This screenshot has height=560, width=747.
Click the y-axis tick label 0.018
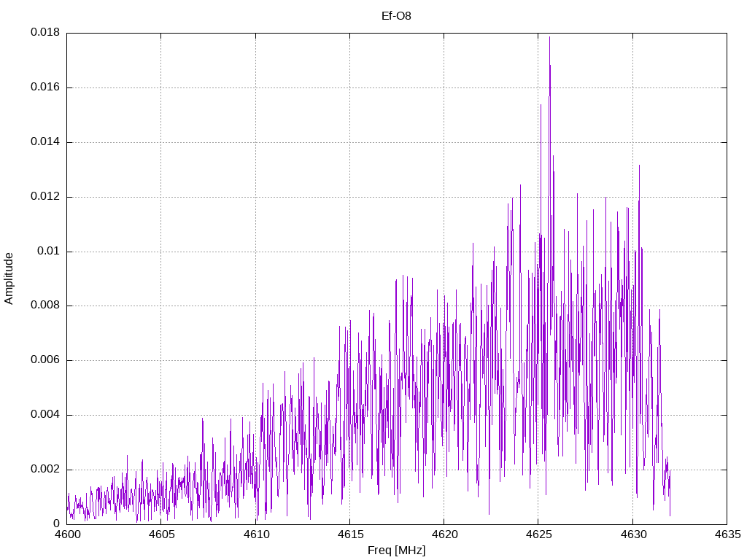pos(45,32)
